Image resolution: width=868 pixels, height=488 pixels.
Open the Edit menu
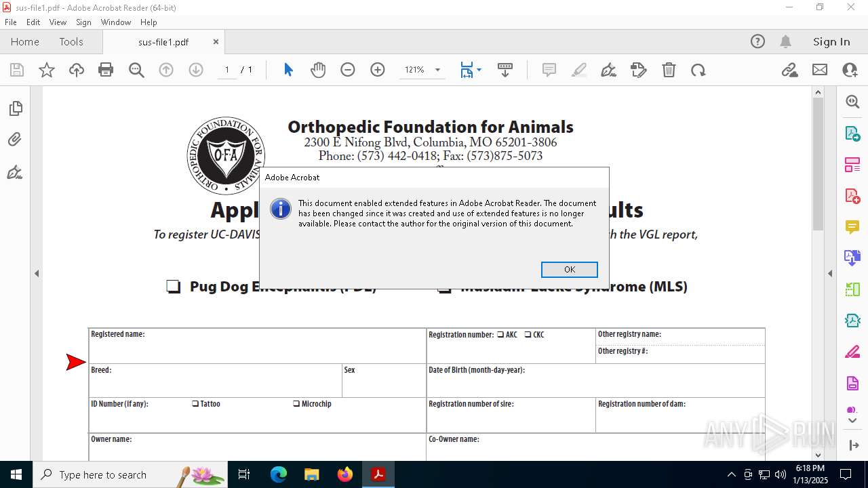(x=33, y=22)
